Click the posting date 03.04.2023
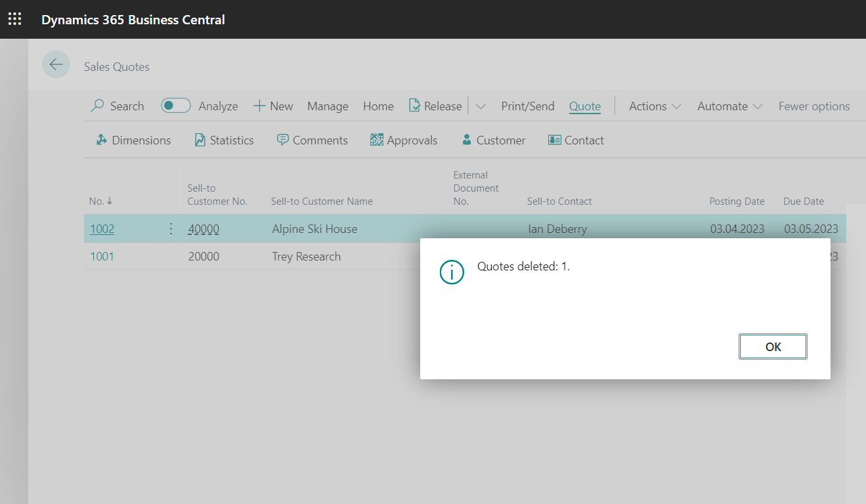The height and width of the screenshot is (504, 866). 737,229
